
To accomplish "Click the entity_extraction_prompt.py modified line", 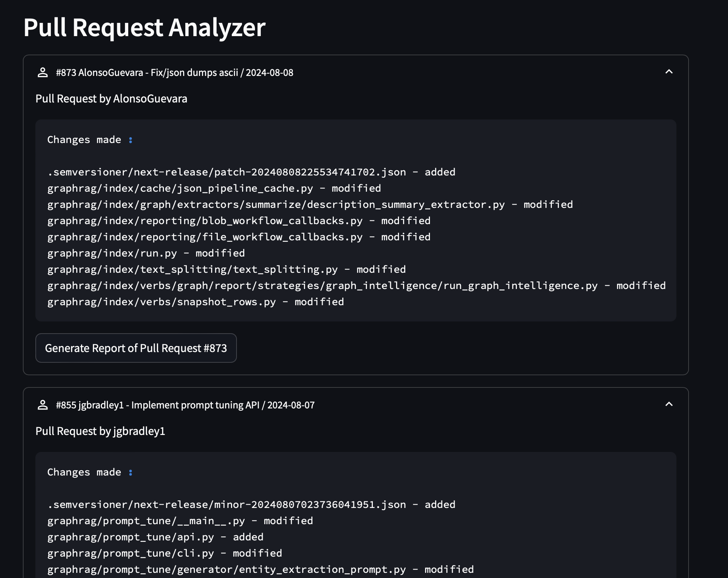I will 260,570.
